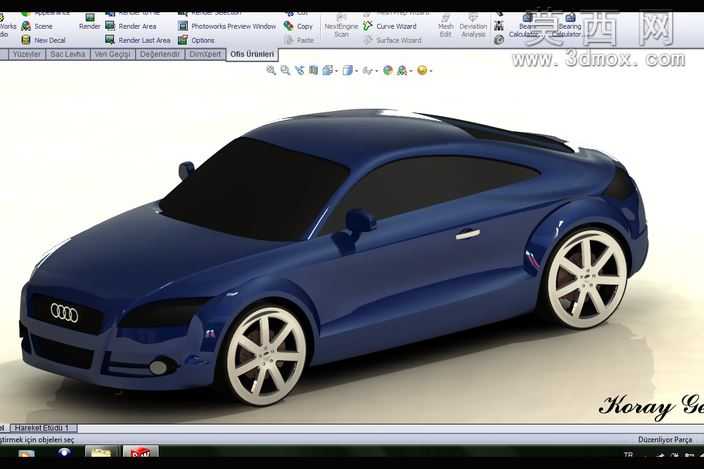Click the Scene icon in PhotoWorks toolbar

[x=26, y=26]
